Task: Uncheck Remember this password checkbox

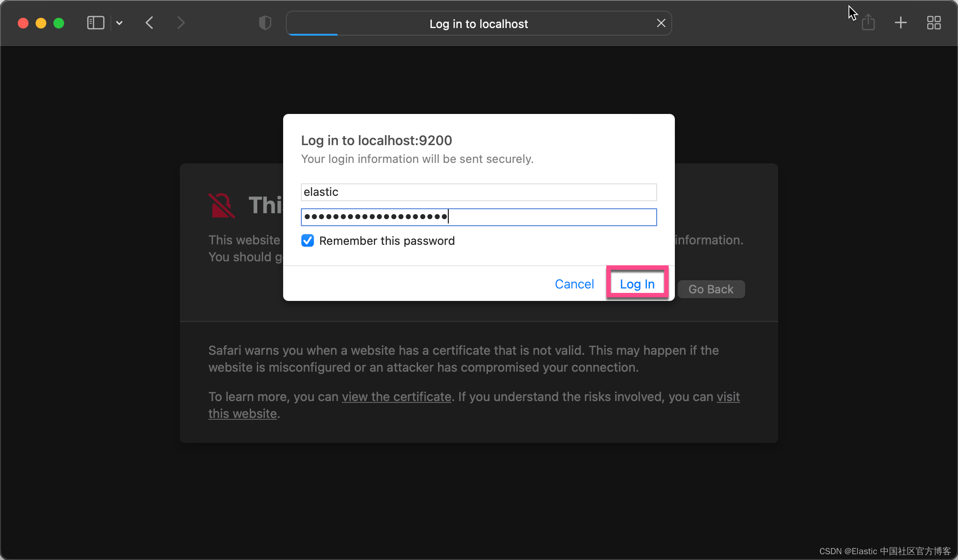Action: 308,241
